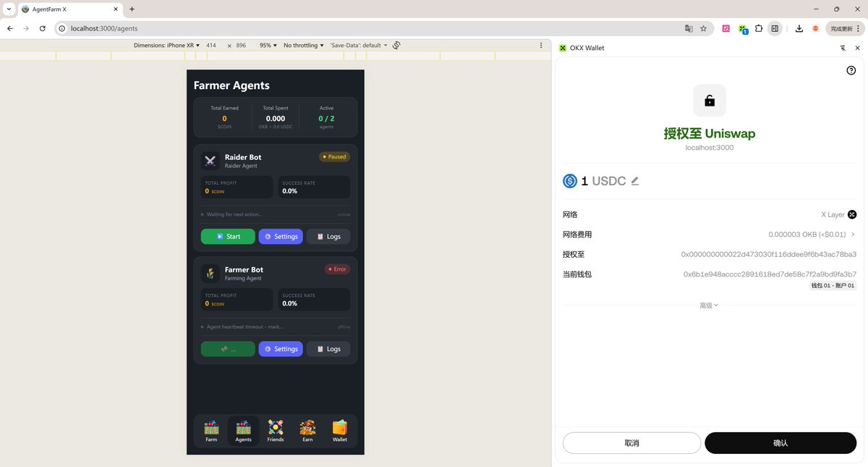Open the No throttling dropdown
868x467 pixels.
[x=303, y=45]
